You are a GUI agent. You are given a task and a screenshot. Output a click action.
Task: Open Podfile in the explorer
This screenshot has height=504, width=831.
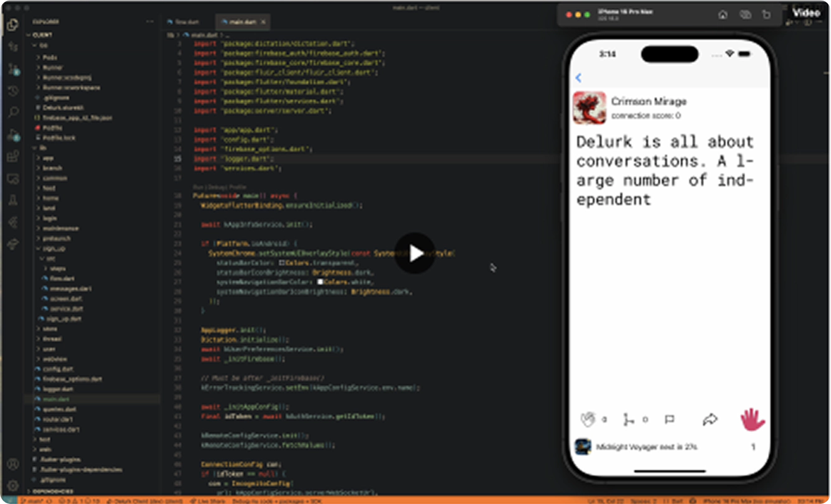point(52,128)
